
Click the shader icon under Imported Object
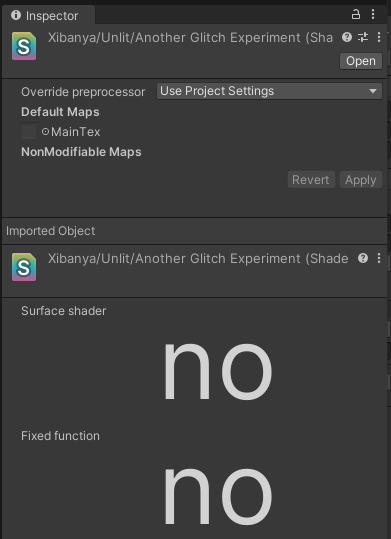[24, 267]
